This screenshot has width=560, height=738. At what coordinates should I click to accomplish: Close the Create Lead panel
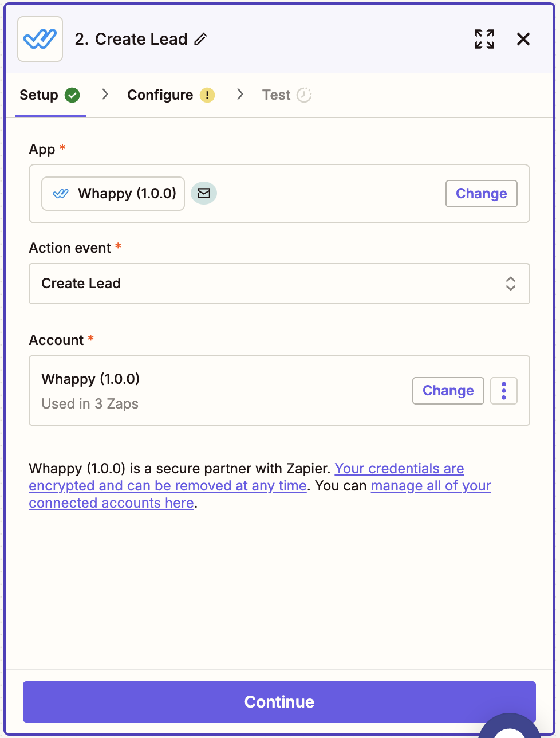pyautogui.click(x=523, y=39)
